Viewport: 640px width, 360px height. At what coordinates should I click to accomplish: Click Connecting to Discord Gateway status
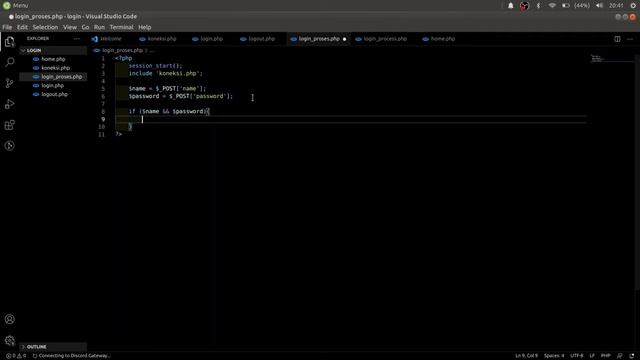(71, 356)
